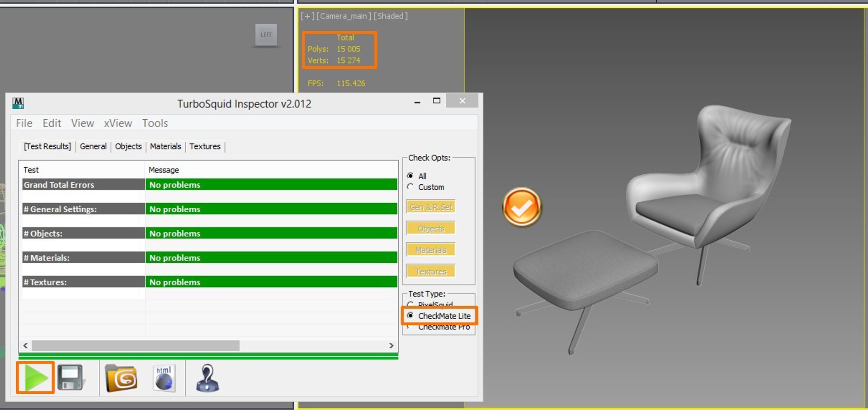This screenshot has height=410, width=868.
Task: Click No problems message for Grand Total Errors
Action: [x=271, y=185]
